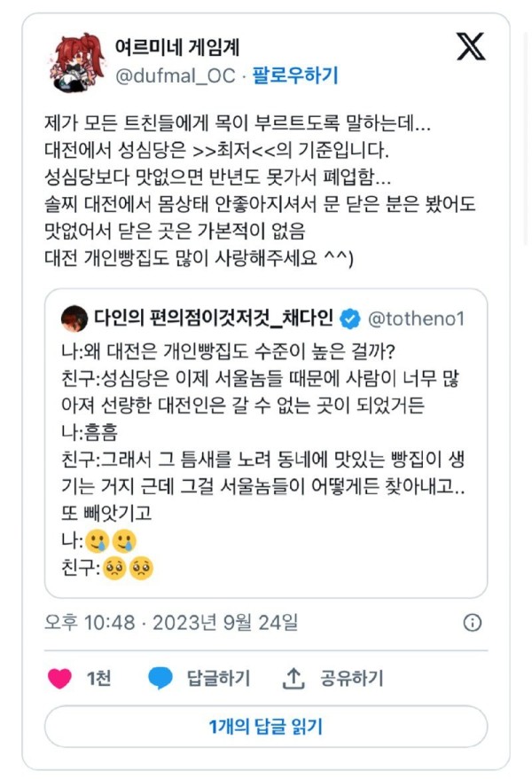532x779 pixels.
Task: Click the 1천 like count
Action: pos(98,679)
